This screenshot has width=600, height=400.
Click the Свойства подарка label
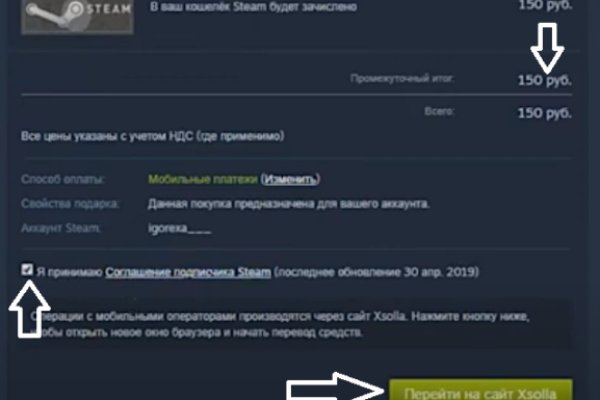(70, 204)
